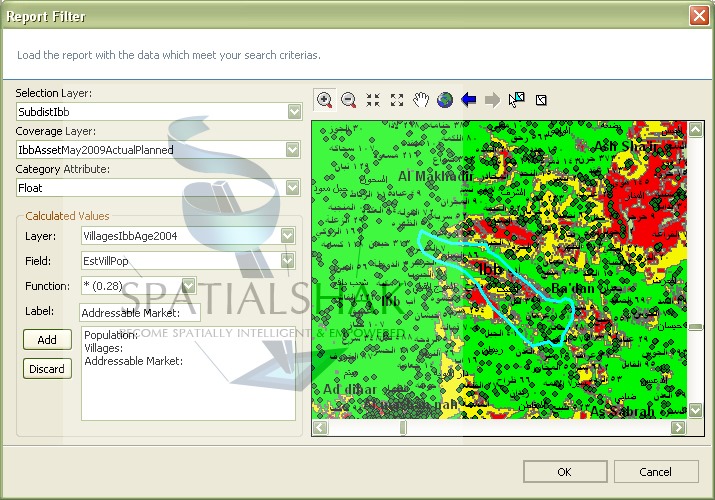Activate the Pan hand tool
This screenshot has width=715, height=500.
(x=421, y=100)
